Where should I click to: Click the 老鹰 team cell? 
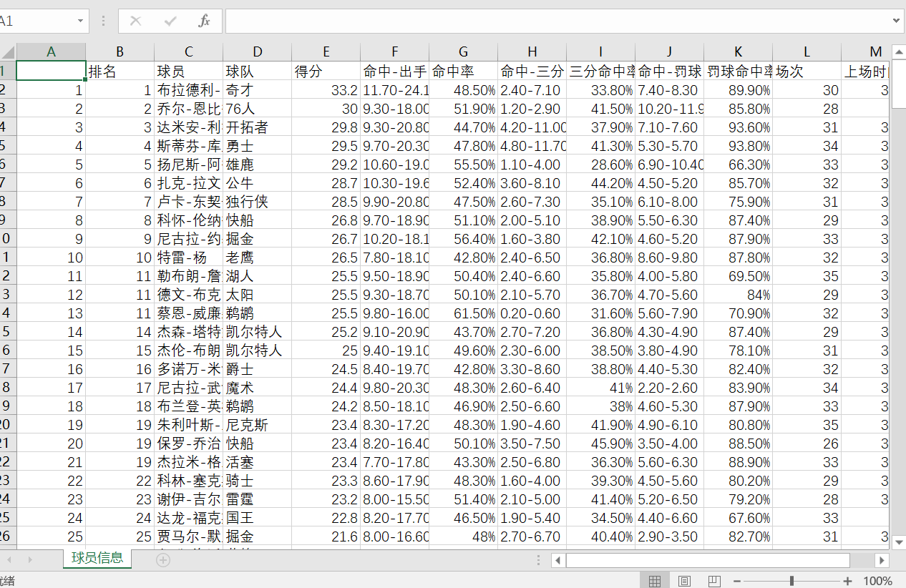point(257,258)
